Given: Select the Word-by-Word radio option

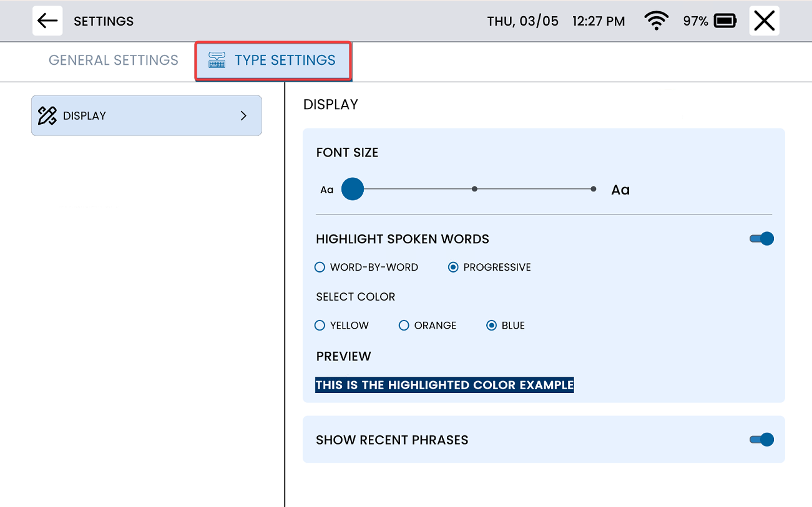Looking at the screenshot, I should click(320, 268).
